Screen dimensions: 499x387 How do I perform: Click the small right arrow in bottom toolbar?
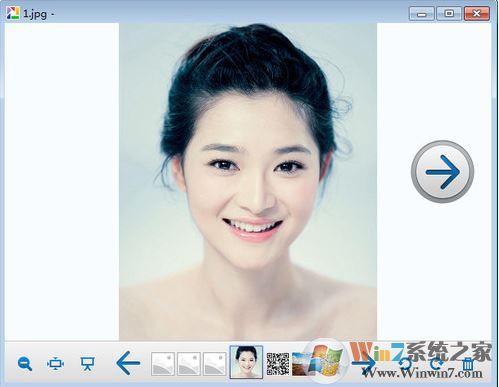point(364,363)
